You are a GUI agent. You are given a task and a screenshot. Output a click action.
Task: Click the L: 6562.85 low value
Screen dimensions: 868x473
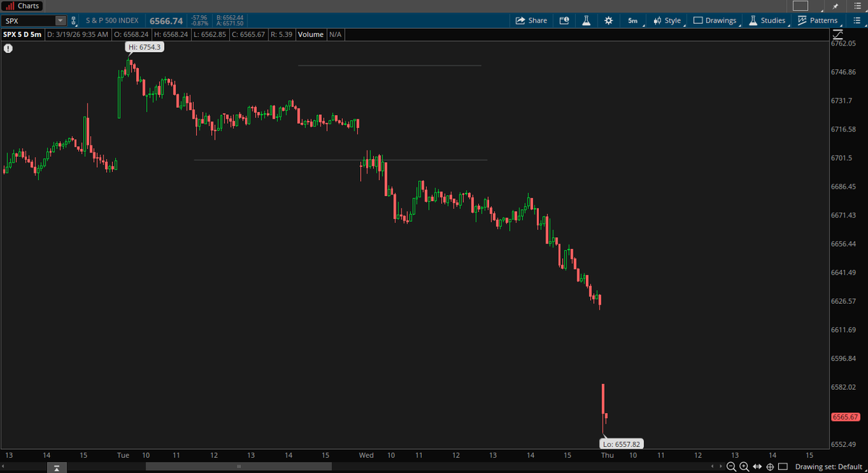coord(210,34)
